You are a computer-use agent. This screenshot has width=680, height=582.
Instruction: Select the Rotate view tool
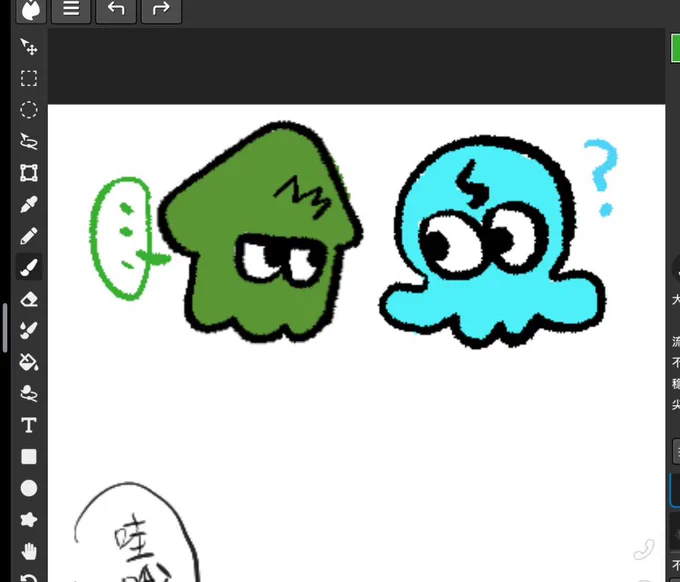click(29, 577)
